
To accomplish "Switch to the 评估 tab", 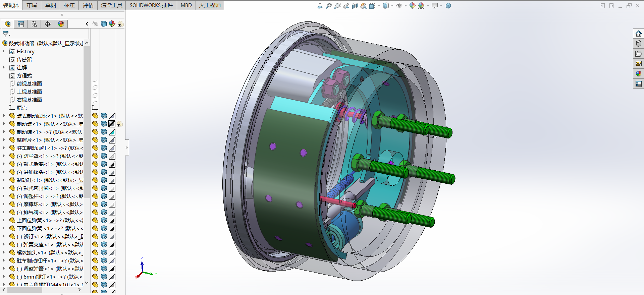I will [88, 5].
